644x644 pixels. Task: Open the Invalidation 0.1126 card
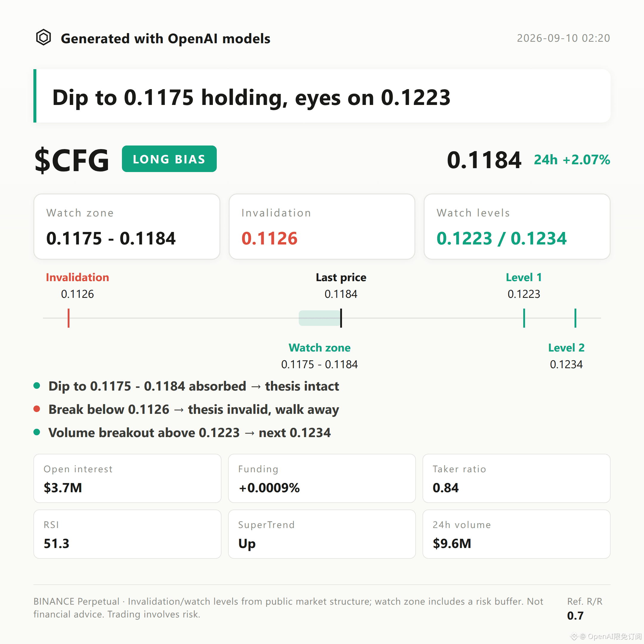tap(322, 227)
